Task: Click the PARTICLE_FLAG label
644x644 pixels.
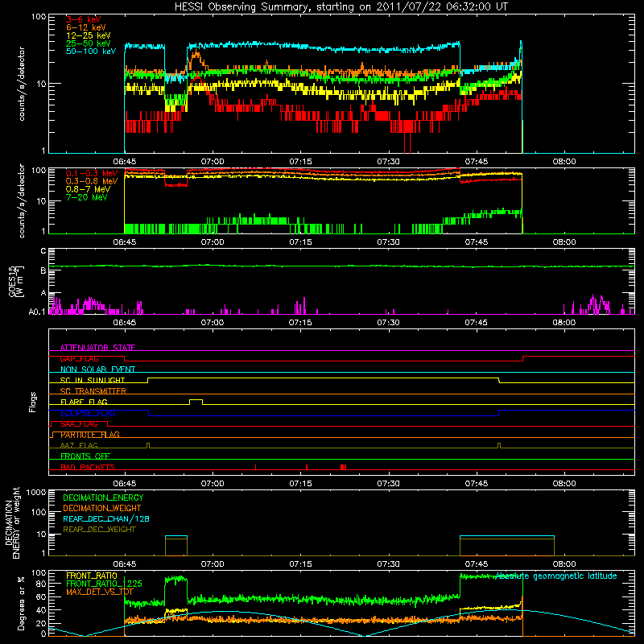Action: (90, 435)
